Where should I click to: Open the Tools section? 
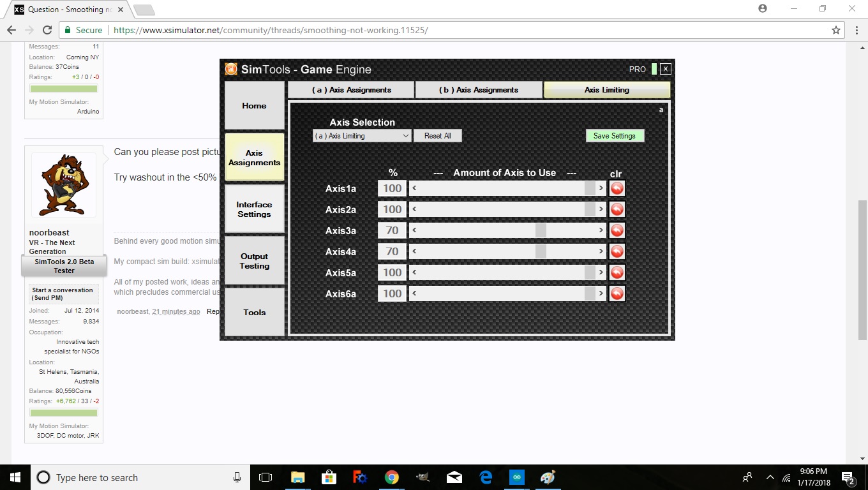(254, 313)
